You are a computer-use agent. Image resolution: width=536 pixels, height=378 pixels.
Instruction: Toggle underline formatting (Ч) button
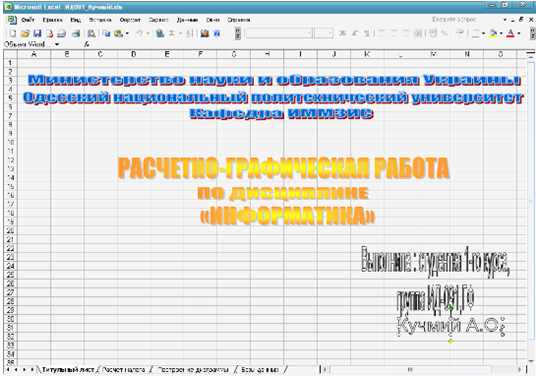point(366,33)
